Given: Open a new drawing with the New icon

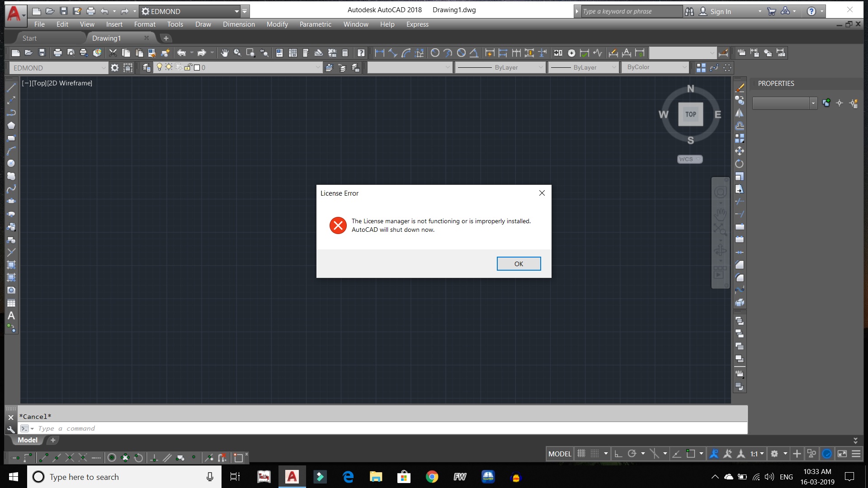Looking at the screenshot, I should tap(15, 52).
